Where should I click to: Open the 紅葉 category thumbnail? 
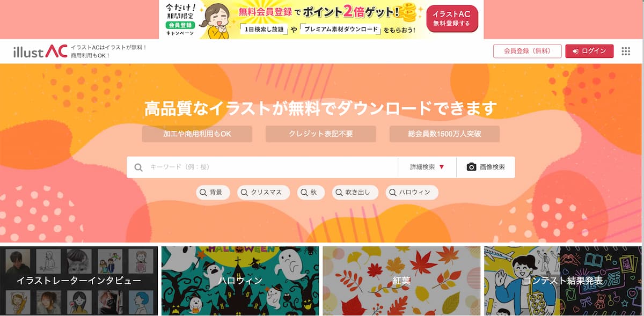click(x=401, y=281)
